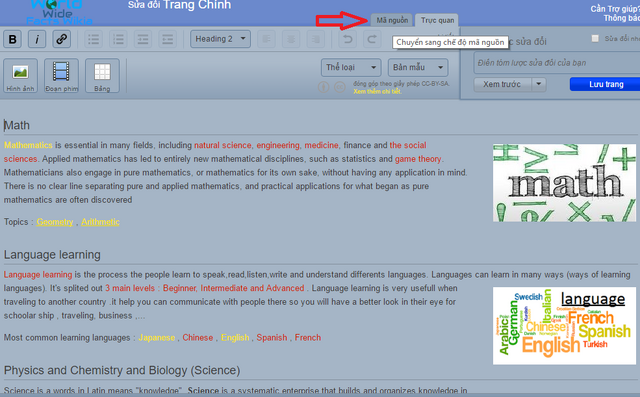Click the Language learning section heading
This screenshot has width=640, height=397.
click(52, 255)
